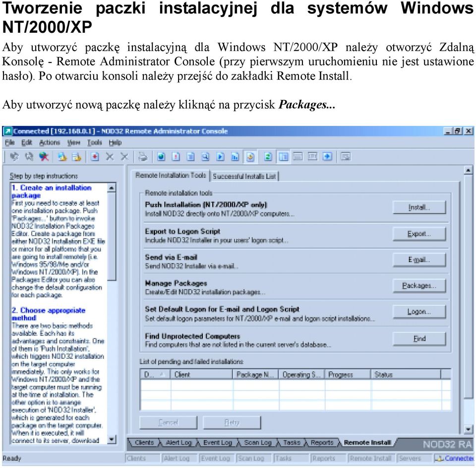Click the Packages... button
The image size is (476, 468).
pyautogui.click(x=419, y=286)
